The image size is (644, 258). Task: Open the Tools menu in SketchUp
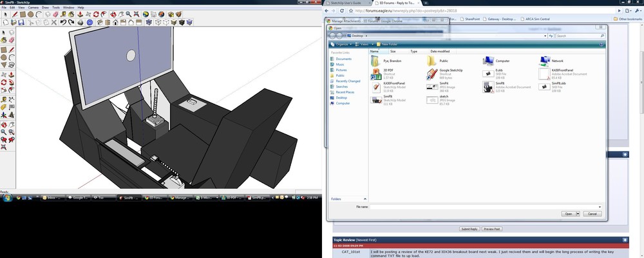click(56, 7)
